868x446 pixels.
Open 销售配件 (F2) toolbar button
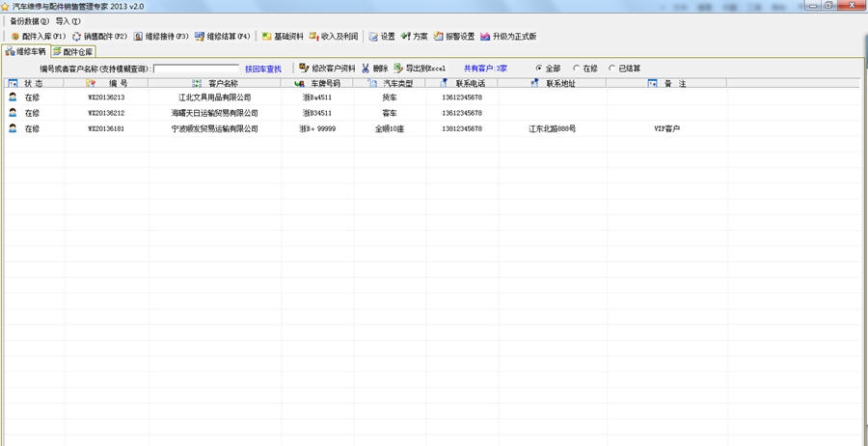[x=99, y=37]
